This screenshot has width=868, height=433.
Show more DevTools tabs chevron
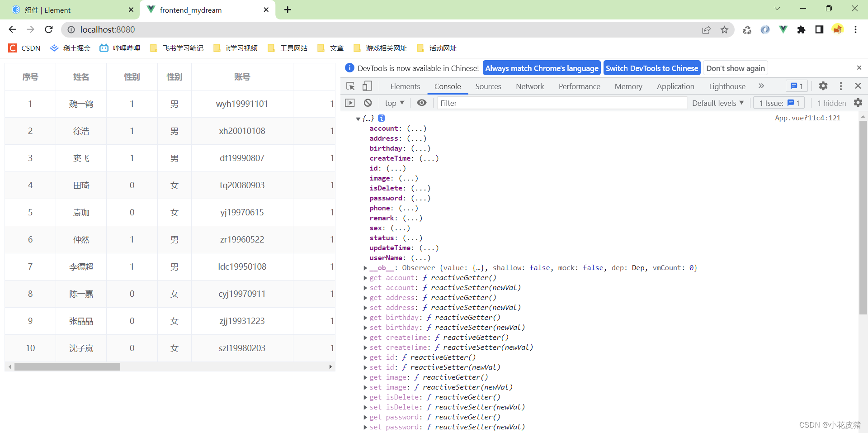click(x=761, y=86)
